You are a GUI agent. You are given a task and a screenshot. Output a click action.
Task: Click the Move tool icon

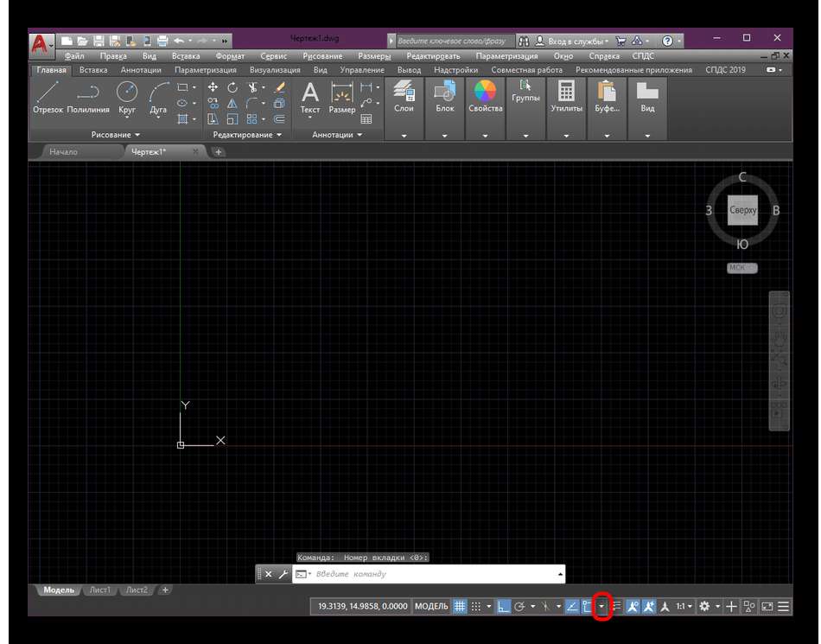pos(213,87)
